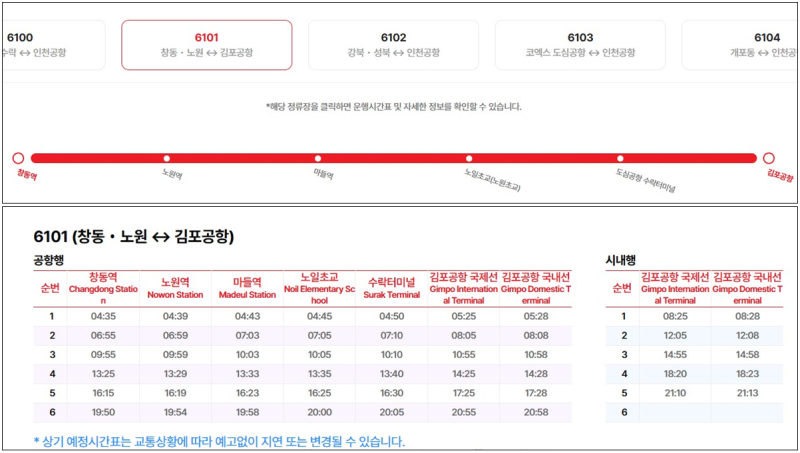The width and height of the screenshot is (800, 453).
Task: Click the 05:28 Gimpo Domestic arrival time
Action: 536,316
